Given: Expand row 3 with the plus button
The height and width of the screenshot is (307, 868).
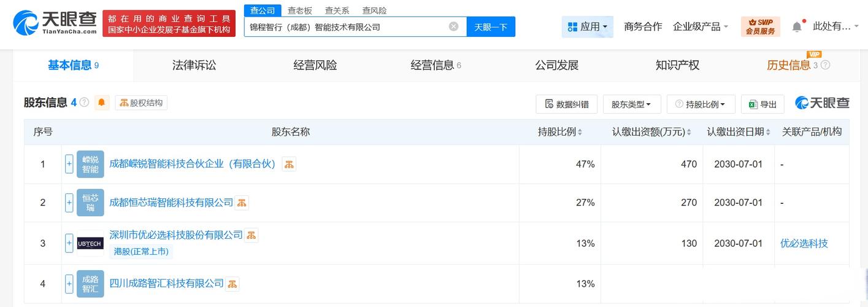Looking at the screenshot, I should tap(69, 243).
